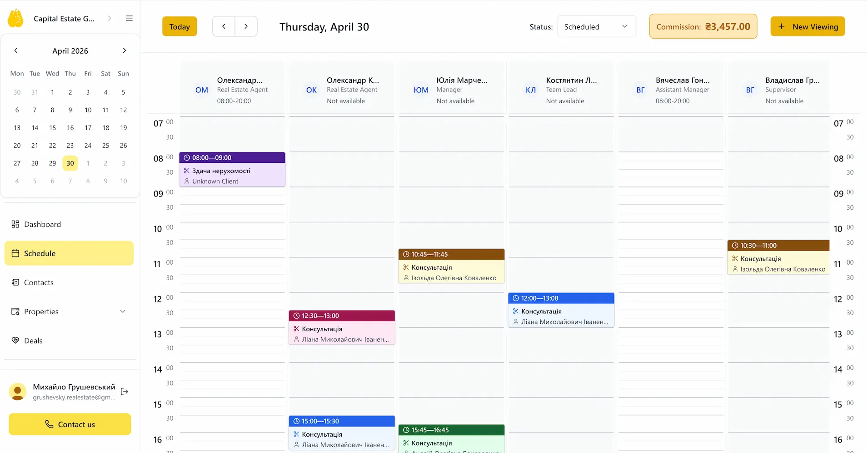The width and height of the screenshot is (868, 453).
Task: Open Schedule menu item
Action: (x=69, y=253)
